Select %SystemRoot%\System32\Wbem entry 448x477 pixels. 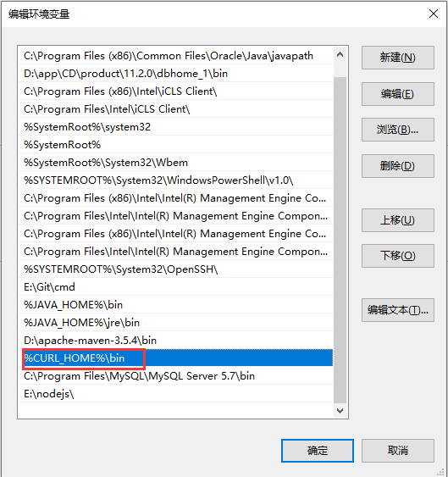(175, 163)
